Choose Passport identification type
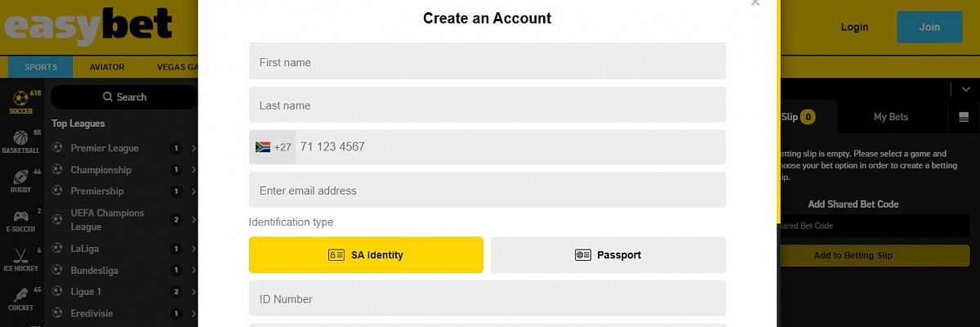 (608, 255)
